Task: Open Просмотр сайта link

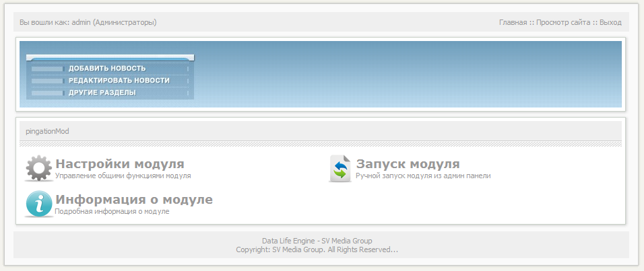Action: coord(563,23)
